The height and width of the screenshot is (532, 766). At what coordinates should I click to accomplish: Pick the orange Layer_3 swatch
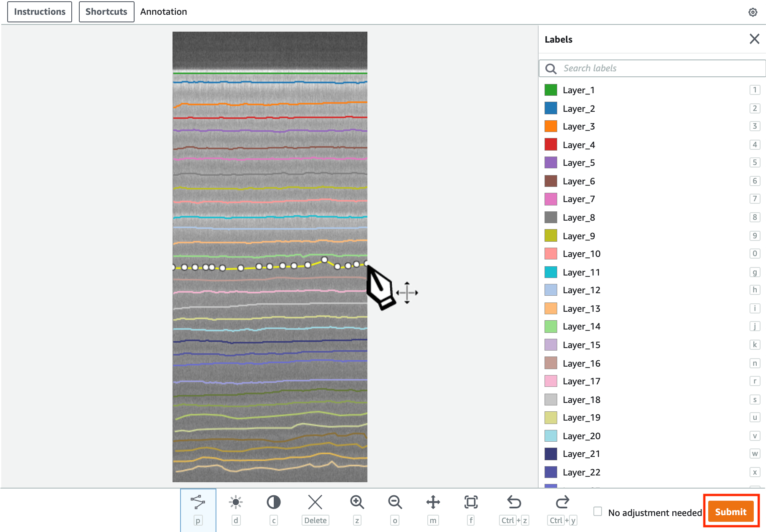click(551, 126)
